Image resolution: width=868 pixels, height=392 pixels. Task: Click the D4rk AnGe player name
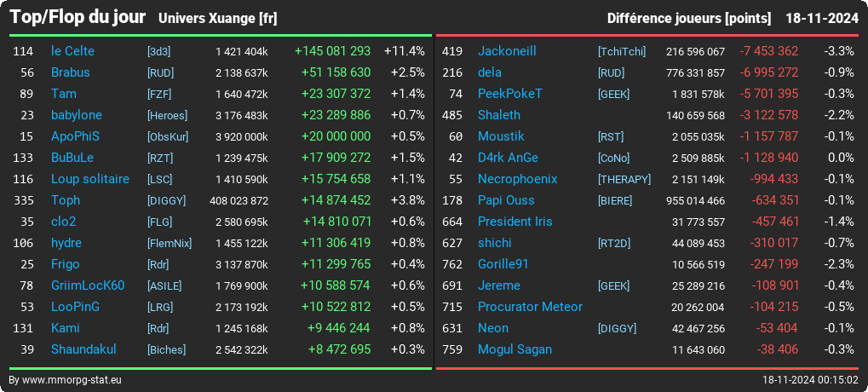click(508, 158)
